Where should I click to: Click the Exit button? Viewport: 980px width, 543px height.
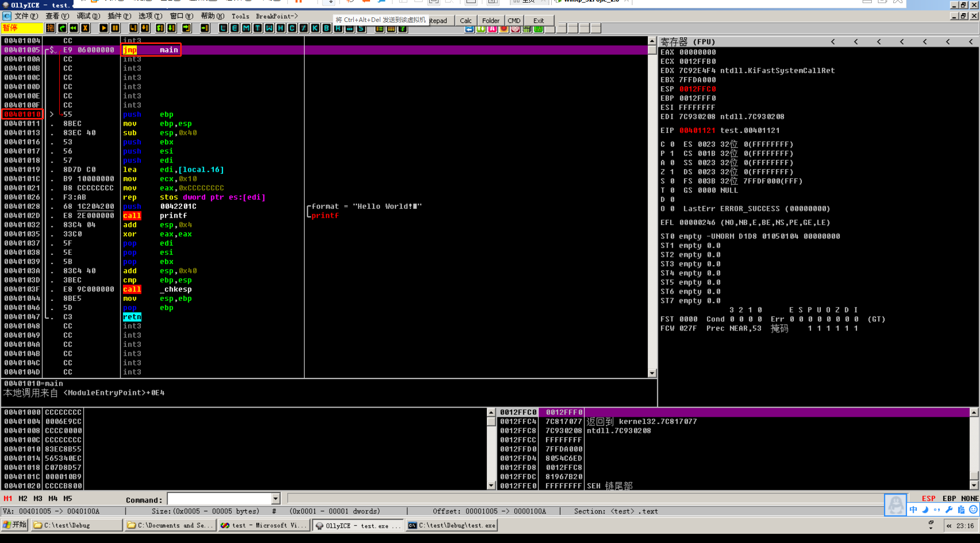(538, 20)
